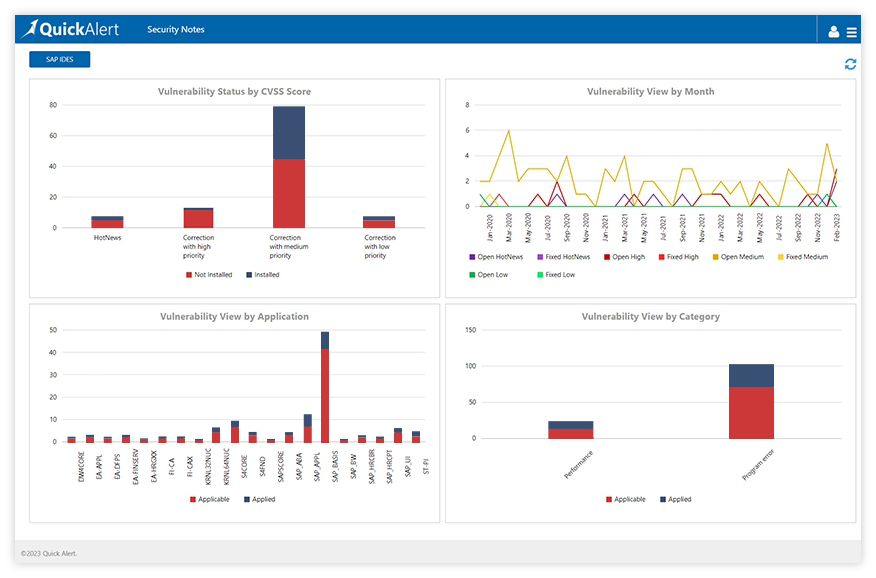Screen dimensions: 876x578
Task: Toggle Applicable legend in Application chart
Action: point(210,499)
